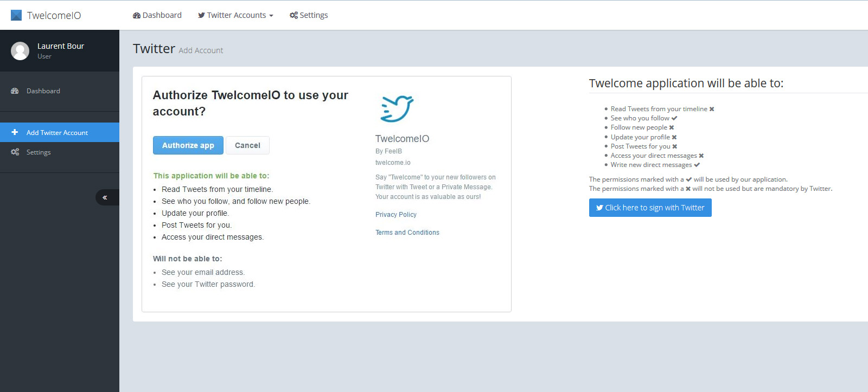Click the 'This application will be able to:' green heading
Screen dimensions: 868x392
pyautogui.click(x=211, y=176)
